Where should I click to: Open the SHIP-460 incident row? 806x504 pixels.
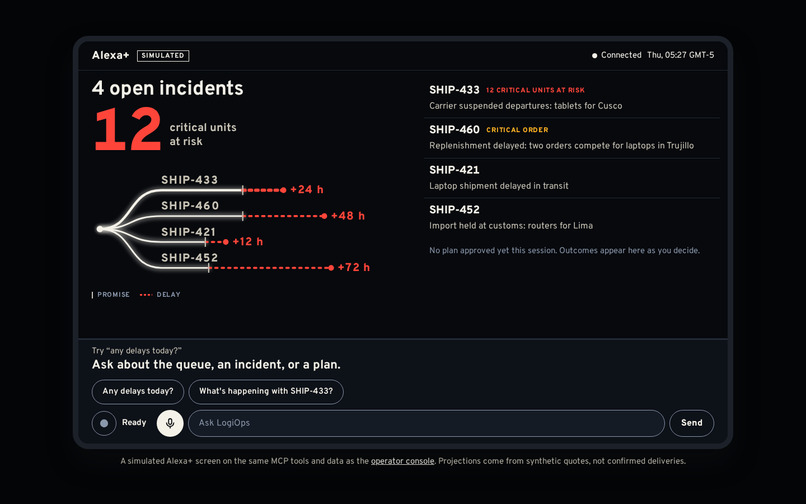pos(572,138)
